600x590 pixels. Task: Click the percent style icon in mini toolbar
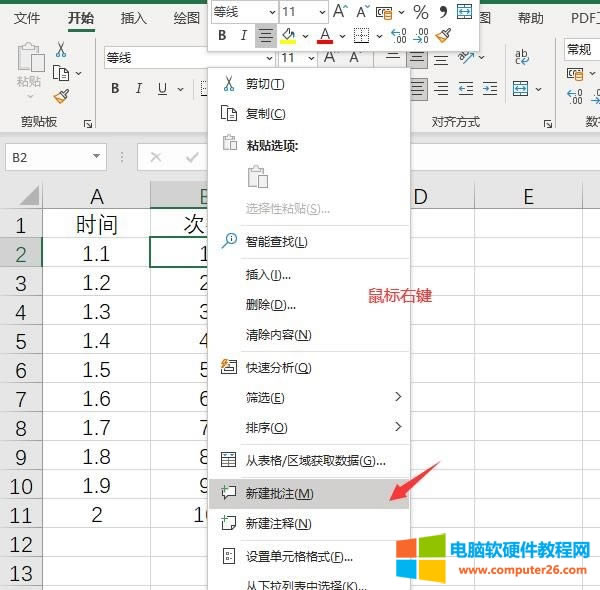click(x=420, y=12)
